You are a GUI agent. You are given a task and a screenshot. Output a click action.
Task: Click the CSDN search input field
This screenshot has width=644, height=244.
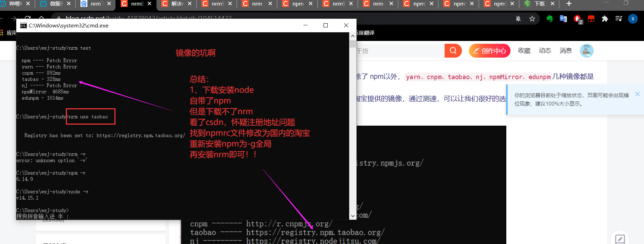(x=400, y=51)
